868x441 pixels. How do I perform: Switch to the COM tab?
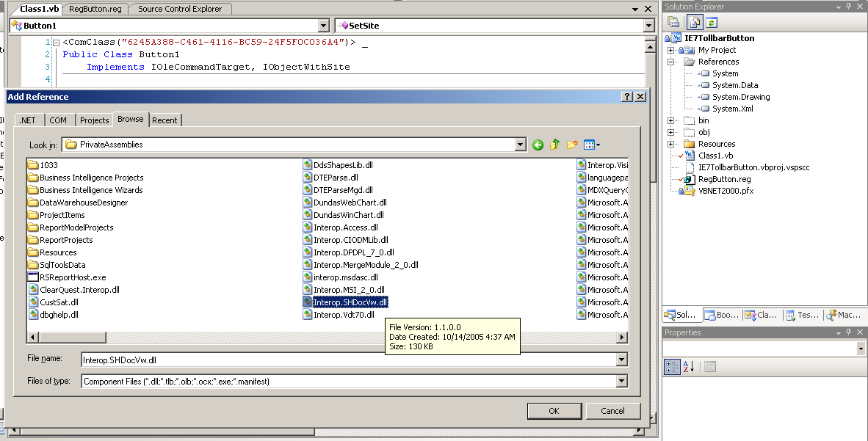pos(57,120)
